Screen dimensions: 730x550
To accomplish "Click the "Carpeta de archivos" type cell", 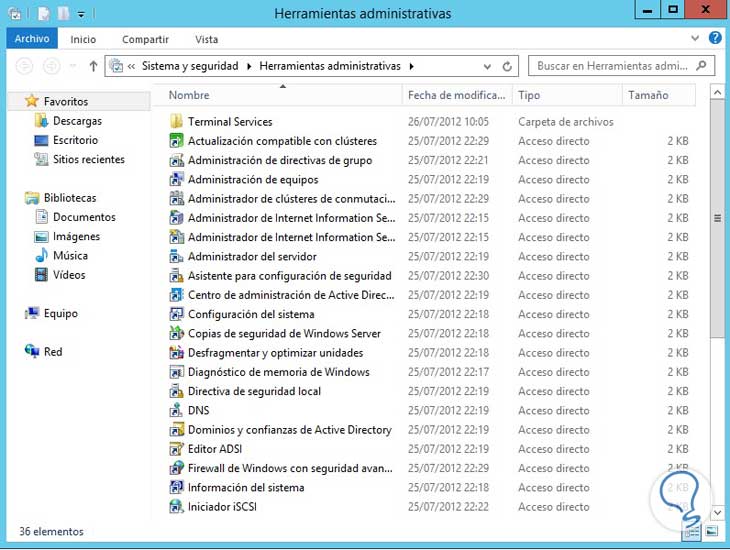I will click(566, 122).
